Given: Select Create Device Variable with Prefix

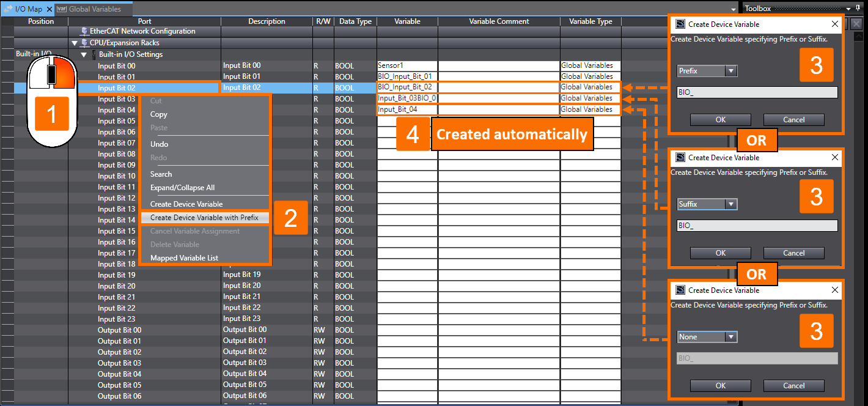Looking at the screenshot, I should point(205,217).
